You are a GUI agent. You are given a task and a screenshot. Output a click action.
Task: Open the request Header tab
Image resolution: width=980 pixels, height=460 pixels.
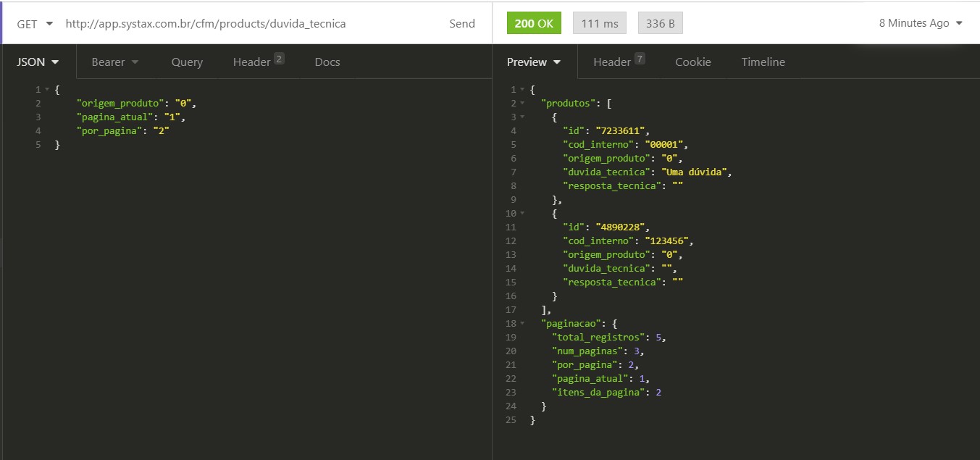point(259,62)
